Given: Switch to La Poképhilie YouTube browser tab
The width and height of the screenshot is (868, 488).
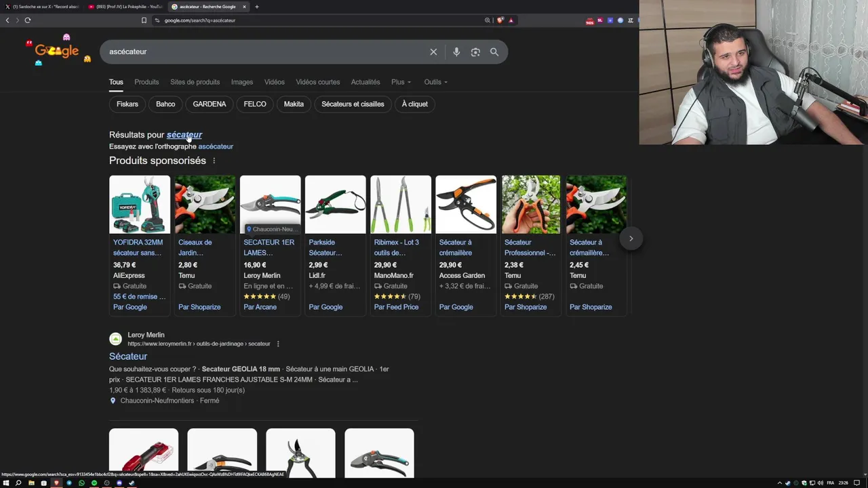Looking at the screenshot, I should point(125,7).
